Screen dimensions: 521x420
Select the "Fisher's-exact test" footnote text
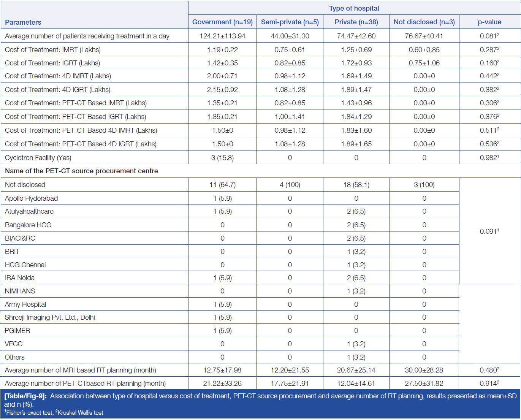[29, 413]
